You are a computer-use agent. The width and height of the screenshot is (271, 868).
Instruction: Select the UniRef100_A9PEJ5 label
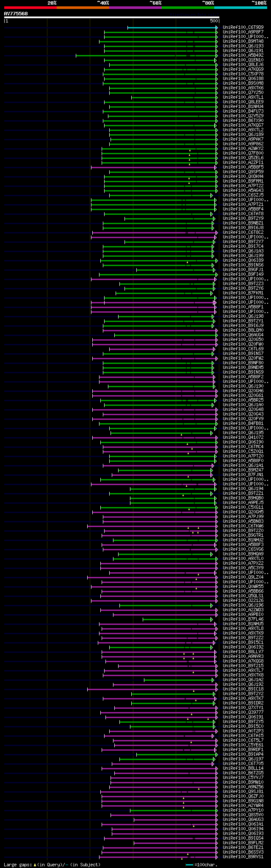pos(243,503)
